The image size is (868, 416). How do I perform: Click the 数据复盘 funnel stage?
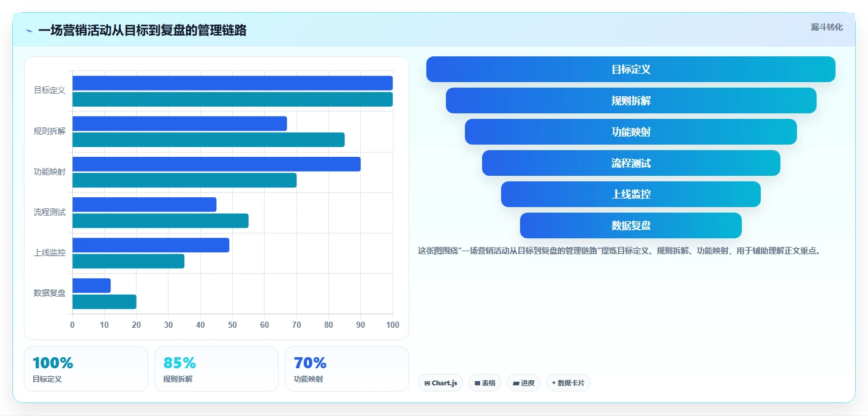click(x=631, y=225)
